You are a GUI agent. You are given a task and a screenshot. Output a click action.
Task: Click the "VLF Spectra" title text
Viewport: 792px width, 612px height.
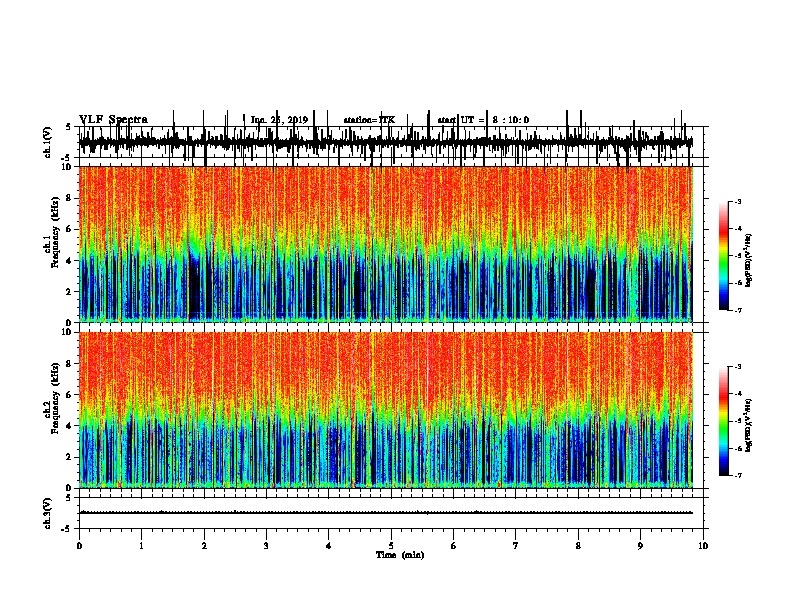point(113,120)
